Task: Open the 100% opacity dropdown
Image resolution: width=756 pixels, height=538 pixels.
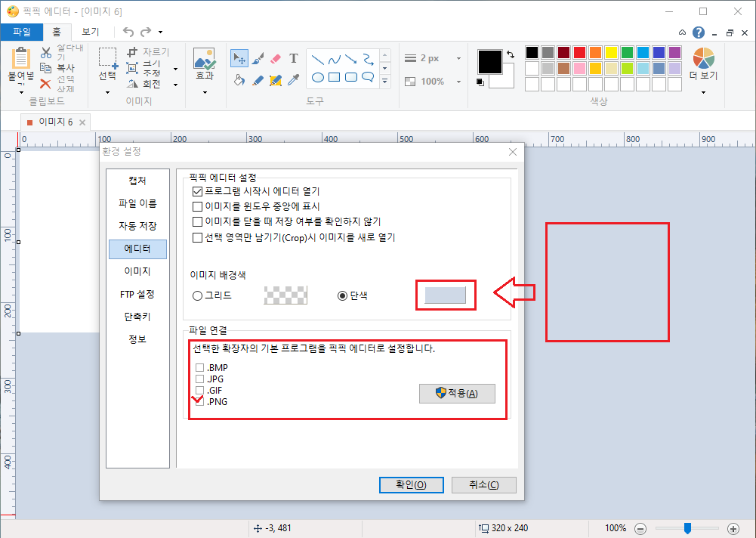Action: coord(458,82)
